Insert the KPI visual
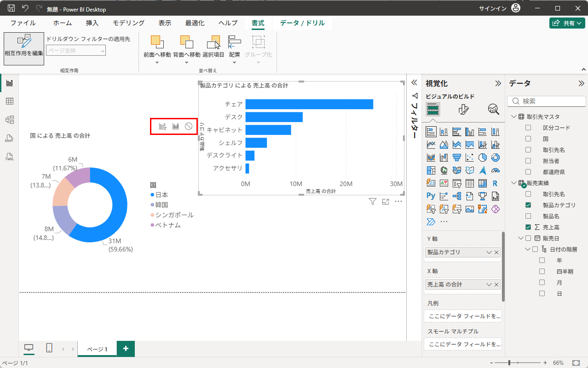Viewport: 588px width, 368px height. tap(444, 183)
